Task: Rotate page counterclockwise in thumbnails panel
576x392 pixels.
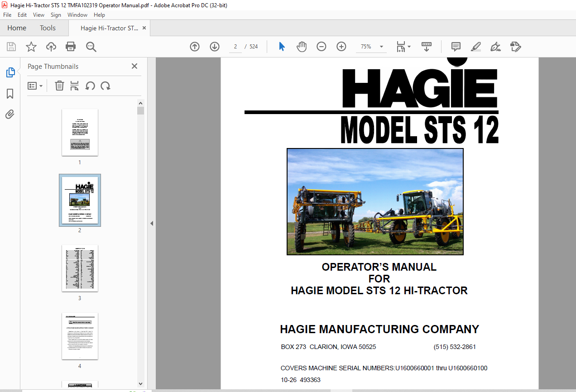Action: (90, 86)
